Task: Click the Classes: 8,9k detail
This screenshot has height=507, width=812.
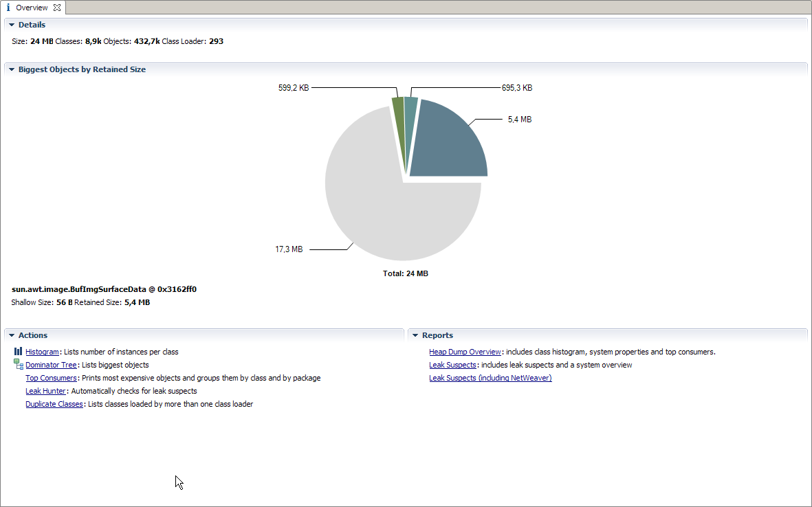Action: (78, 41)
